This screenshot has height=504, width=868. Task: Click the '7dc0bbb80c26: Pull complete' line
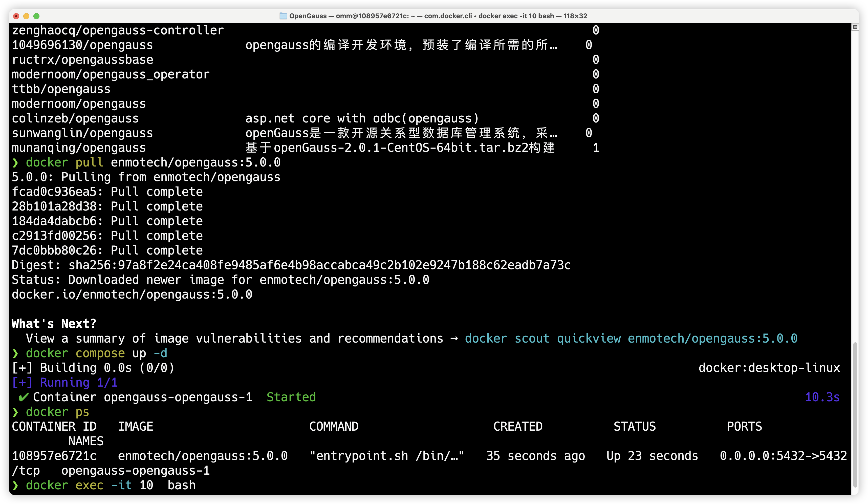coord(107,250)
